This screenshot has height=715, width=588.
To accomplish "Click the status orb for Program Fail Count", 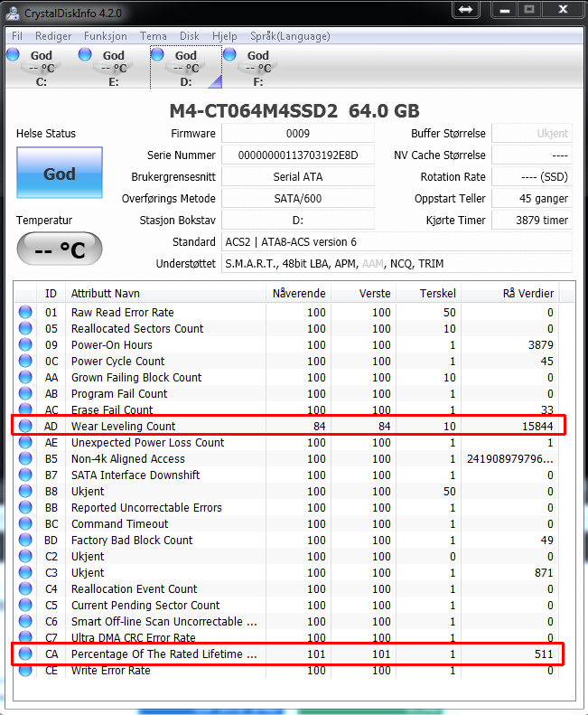I will [x=25, y=393].
